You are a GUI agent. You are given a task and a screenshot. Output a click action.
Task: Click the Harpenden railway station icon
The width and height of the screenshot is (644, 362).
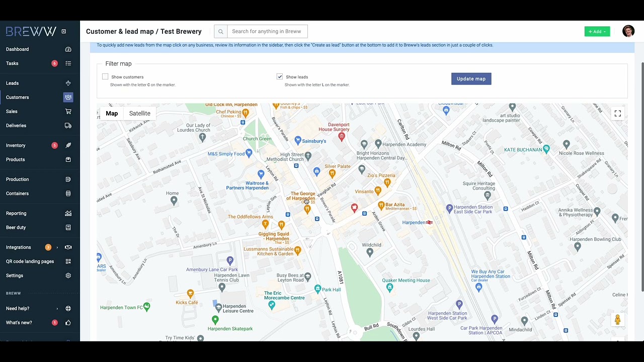click(x=429, y=222)
